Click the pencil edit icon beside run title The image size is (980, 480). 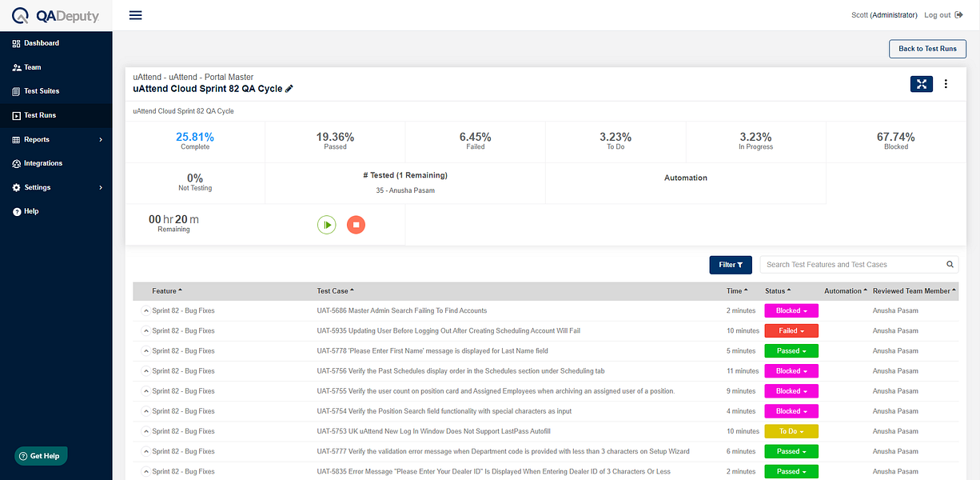289,89
